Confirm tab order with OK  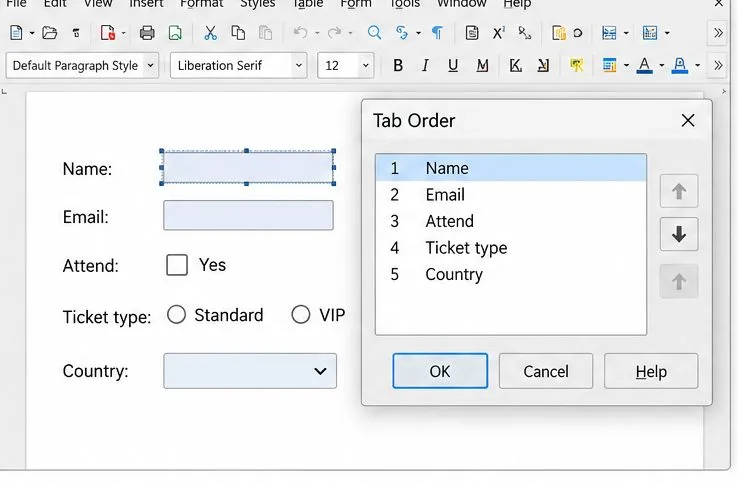pyautogui.click(x=440, y=371)
